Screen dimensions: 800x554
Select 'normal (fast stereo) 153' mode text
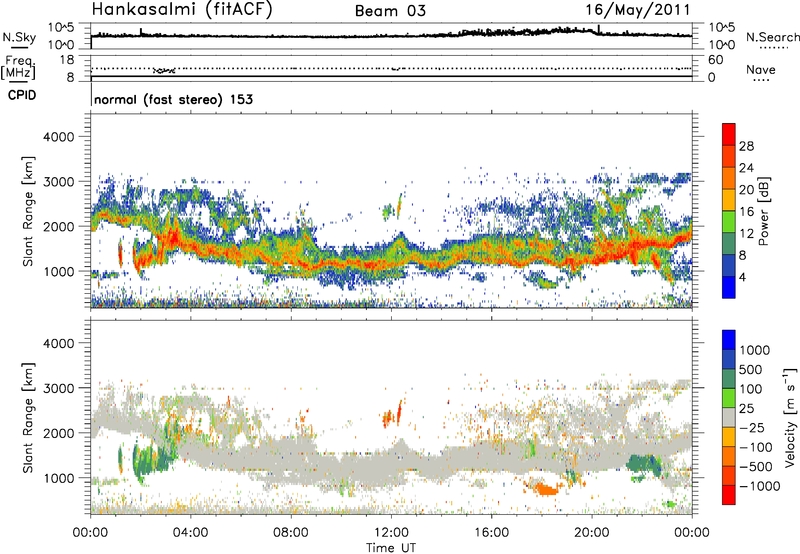pyautogui.click(x=173, y=99)
